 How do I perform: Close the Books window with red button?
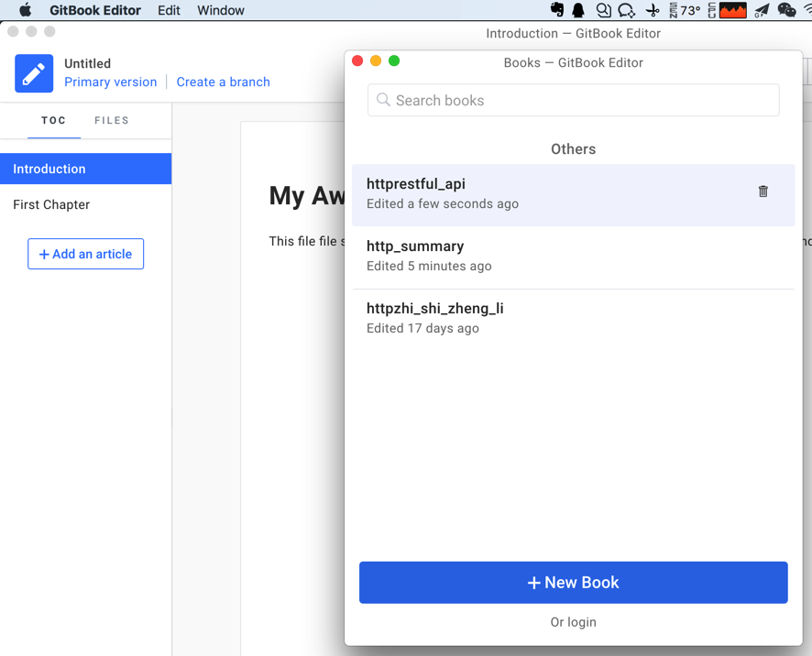pos(357,60)
